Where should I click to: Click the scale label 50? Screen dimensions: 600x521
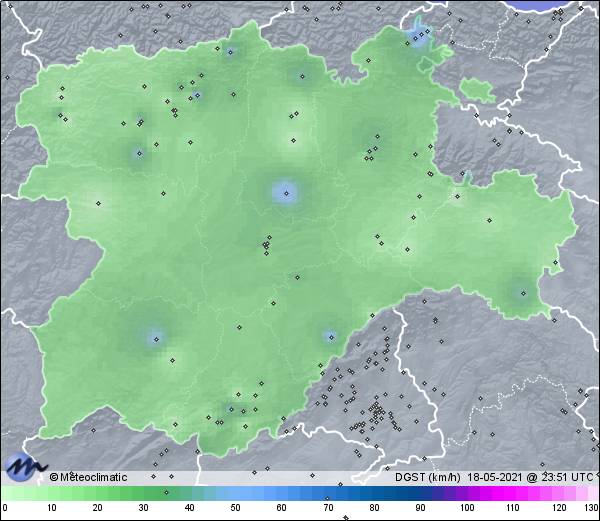point(235,508)
